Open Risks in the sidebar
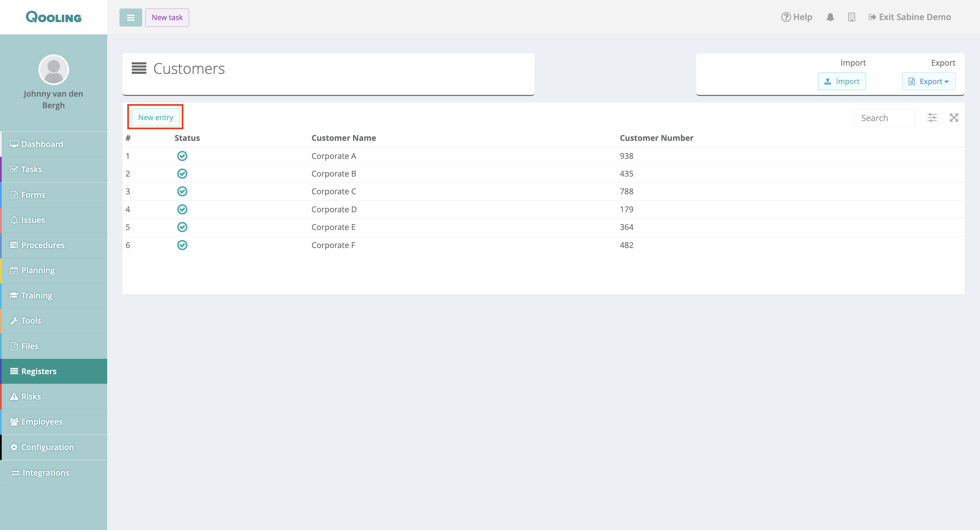 31,397
